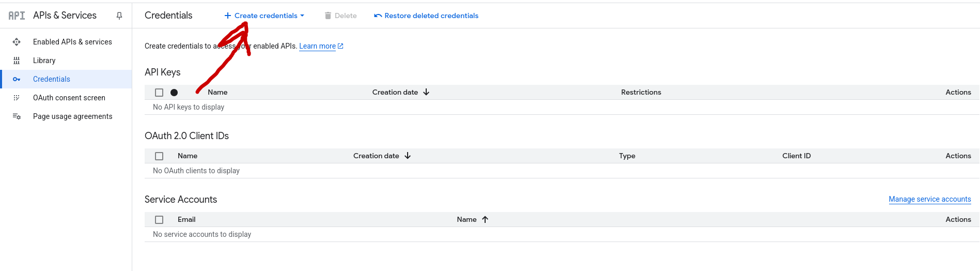
Task: Click the Enabled APIs & services icon
Action: [x=17, y=42]
